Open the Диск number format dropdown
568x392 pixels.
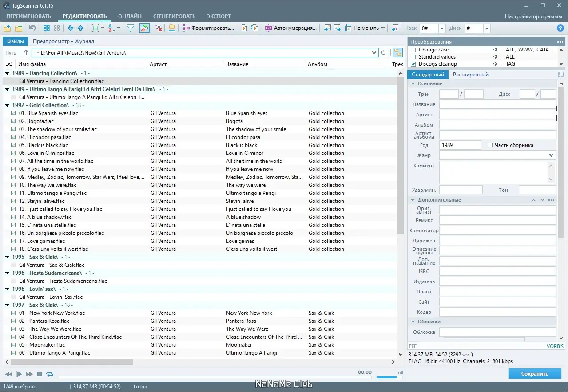pos(487,28)
